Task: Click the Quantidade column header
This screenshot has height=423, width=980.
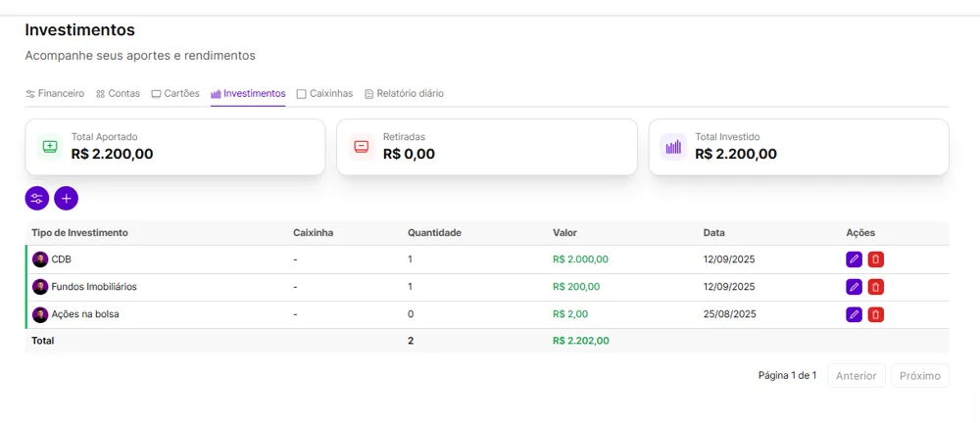Action: 434,232
